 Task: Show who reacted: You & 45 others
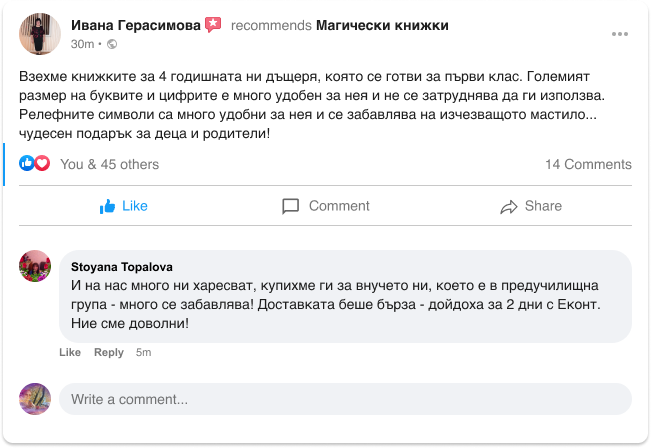pyautogui.click(x=109, y=164)
